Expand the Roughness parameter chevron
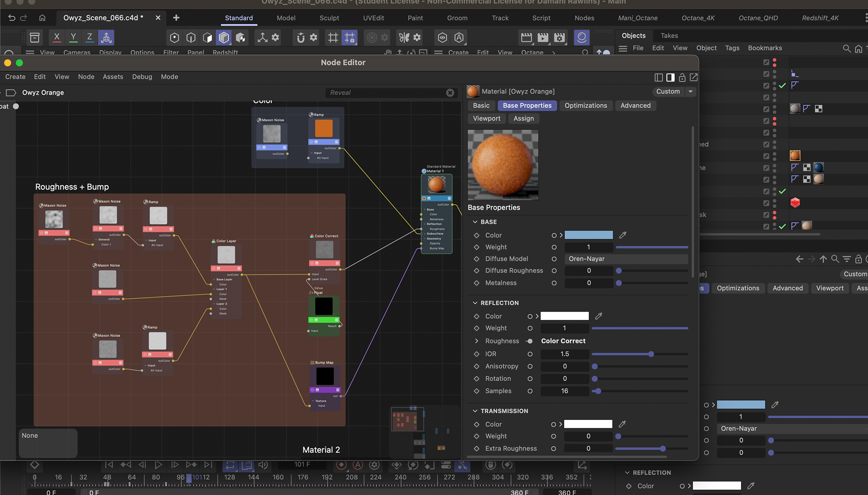This screenshot has width=868, height=495. coord(476,341)
